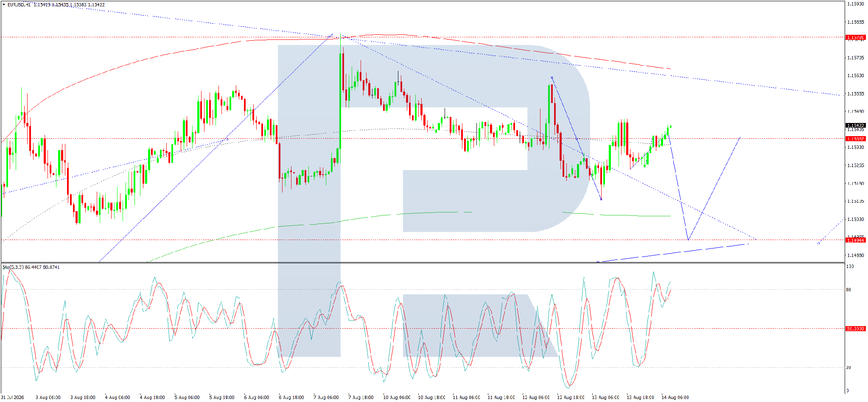Open the chart menu arrow beside EURUSD,H1
The width and height of the screenshot is (868, 402).
4,5
